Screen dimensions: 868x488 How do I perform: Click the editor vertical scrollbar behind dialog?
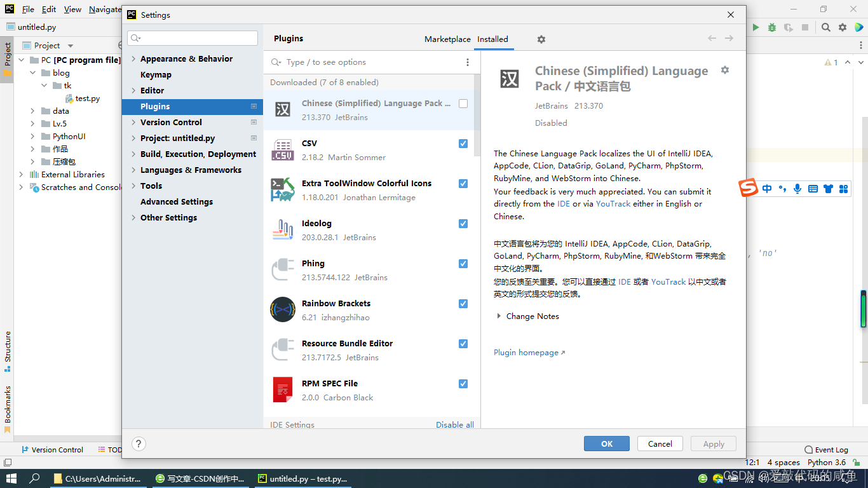(864, 261)
